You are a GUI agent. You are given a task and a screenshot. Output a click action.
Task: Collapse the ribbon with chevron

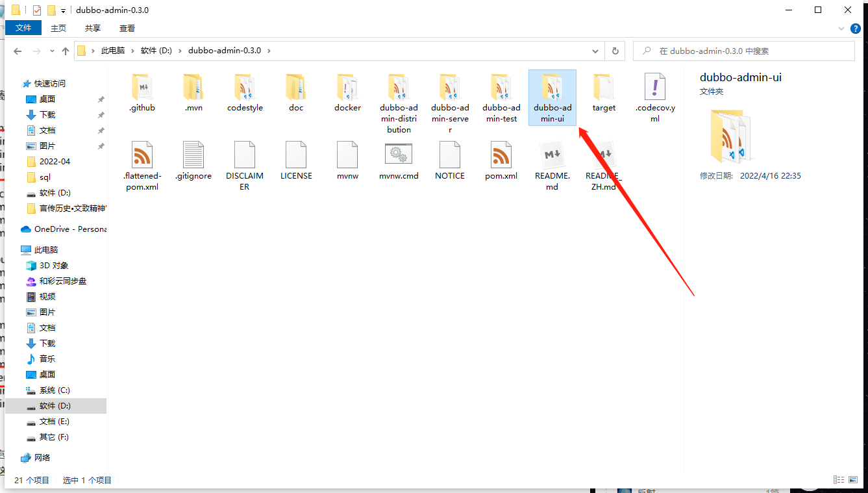point(841,29)
